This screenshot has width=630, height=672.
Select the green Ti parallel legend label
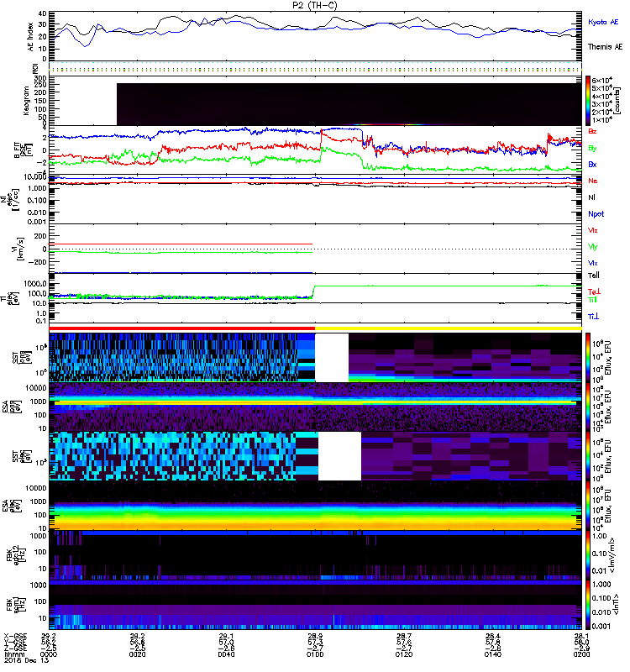click(592, 300)
